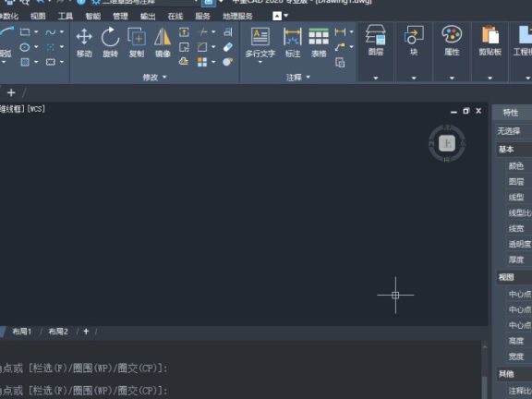Switch to the 布局1 layout tab
The image size is (532, 399).
click(x=22, y=332)
